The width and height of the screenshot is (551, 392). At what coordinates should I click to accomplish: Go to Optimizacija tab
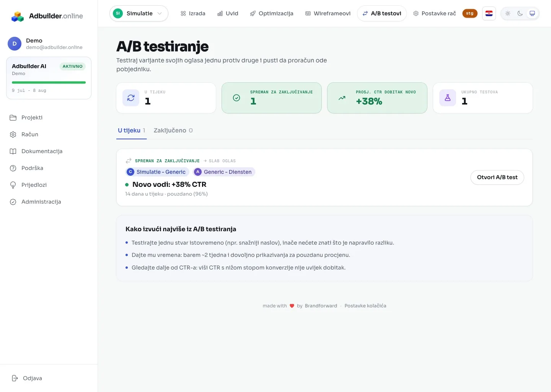(x=272, y=13)
